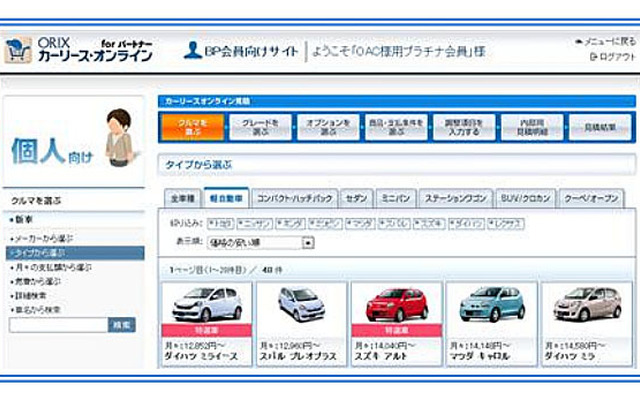
Task: Click the ORIX カーリース・オンライン title
Action: pyautogui.click(x=95, y=50)
